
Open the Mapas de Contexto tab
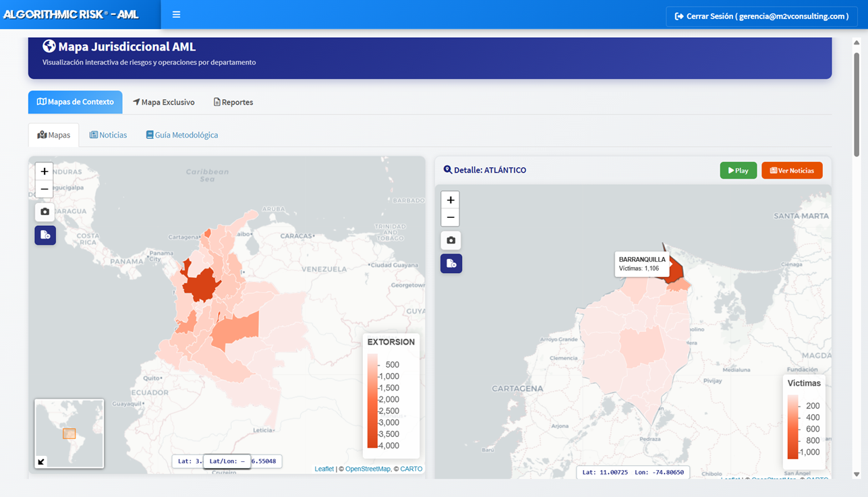click(x=76, y=102)
